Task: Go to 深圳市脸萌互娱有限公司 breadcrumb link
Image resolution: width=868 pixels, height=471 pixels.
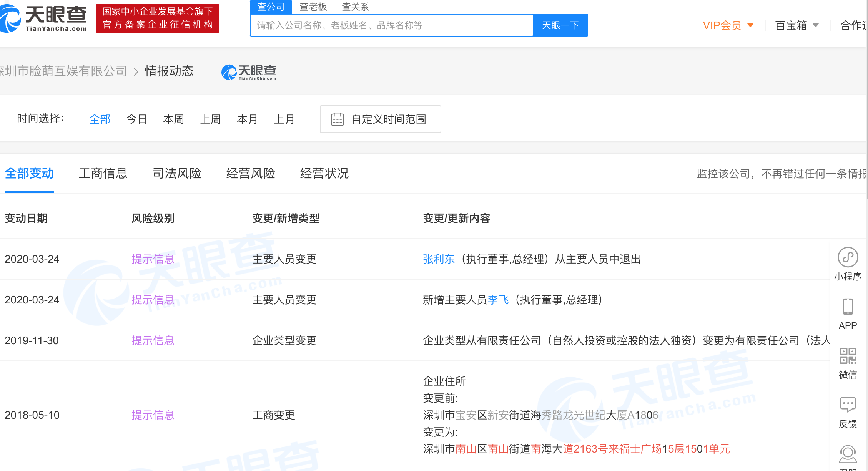Action: click(63, 71)
